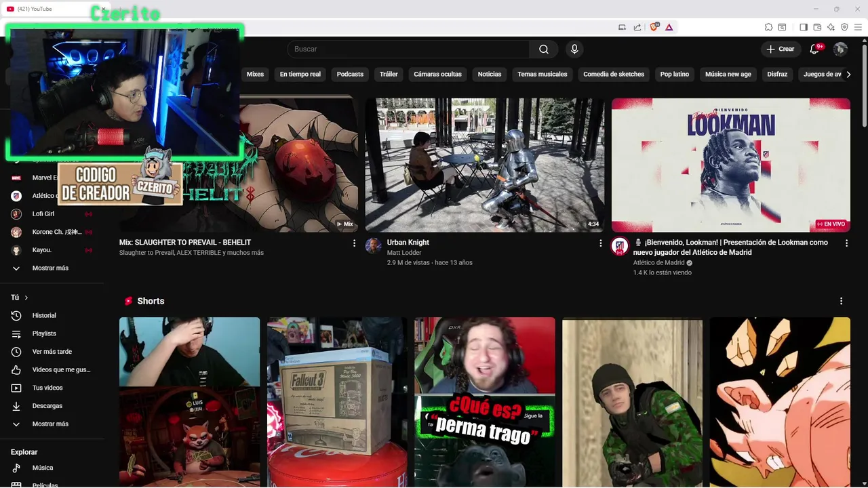The height and width of the screenshot is (488, 868).
Task: Open options for the SLAUGHTER TO PREVAIL mix
Action: point(354,243)
